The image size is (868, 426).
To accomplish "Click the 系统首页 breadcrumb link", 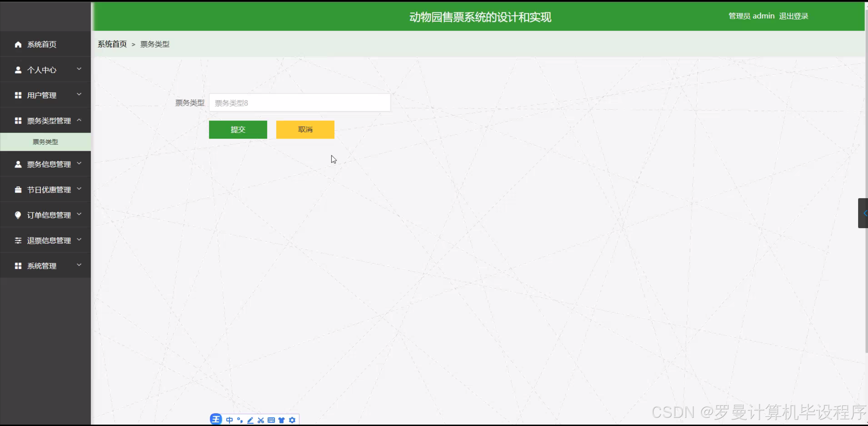I will point(112,44).
